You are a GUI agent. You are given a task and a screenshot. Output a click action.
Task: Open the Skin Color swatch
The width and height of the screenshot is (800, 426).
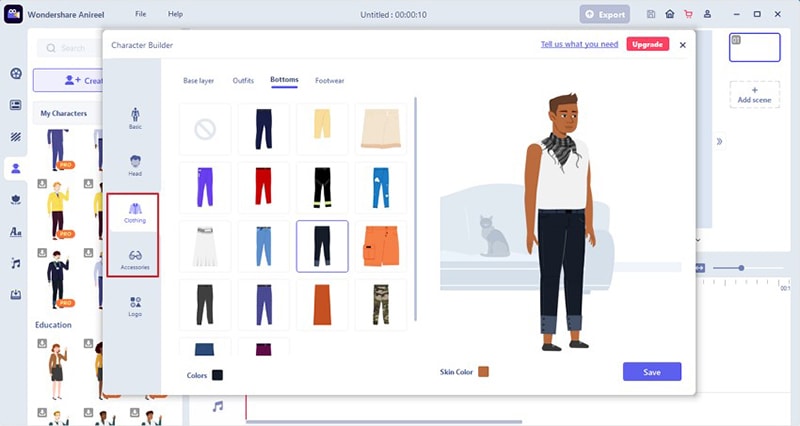[483, 371]
